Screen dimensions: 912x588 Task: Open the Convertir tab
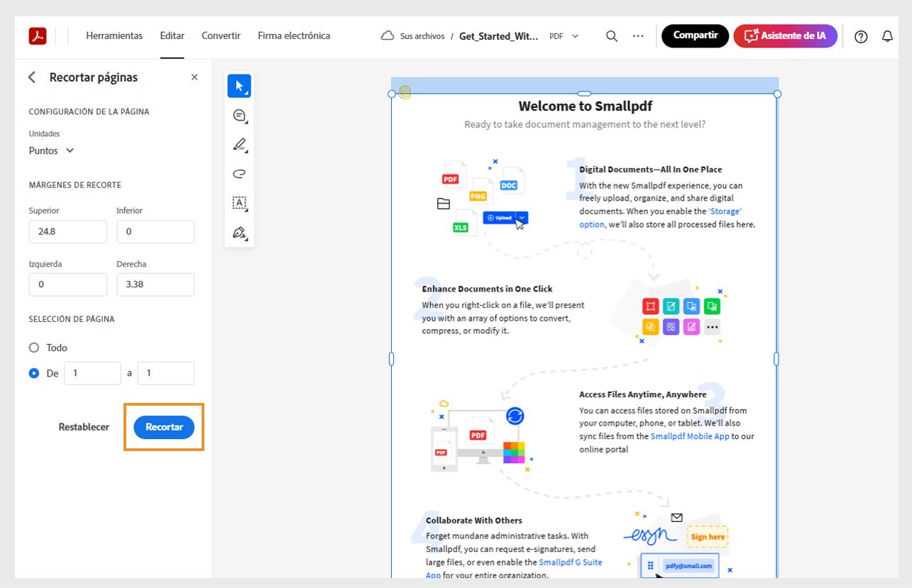[x=221, y=35]
